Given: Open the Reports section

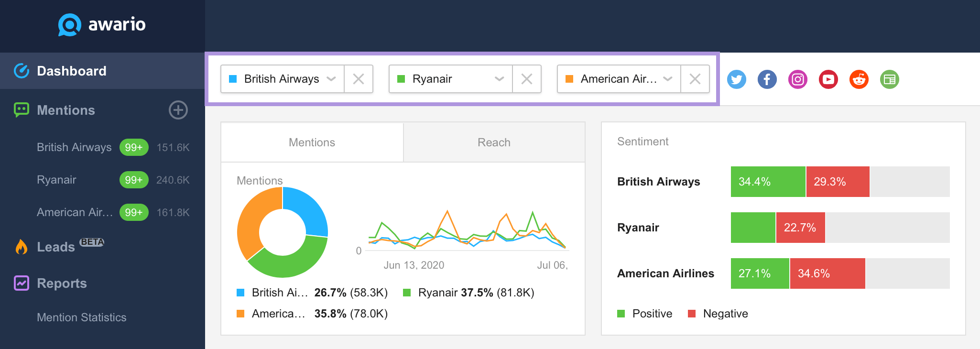Looking at the screenshot, I should click(x=62, y=283).
